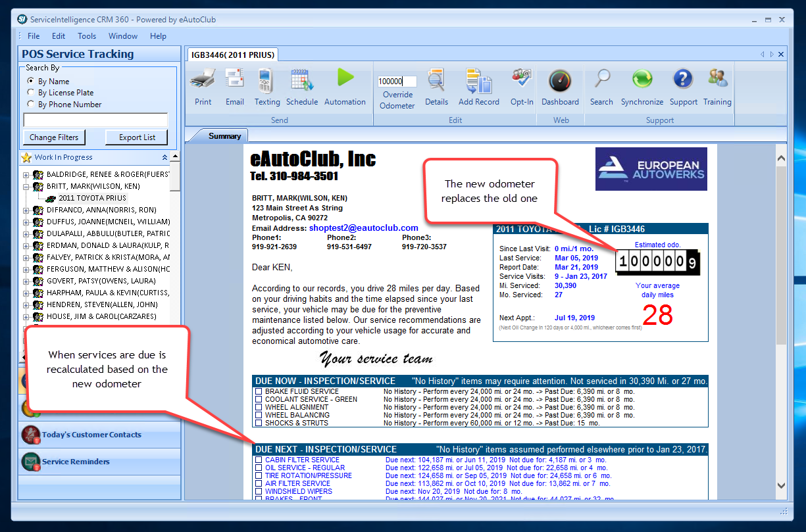Select the Harpham, Paula & Kevin row
806x532 pixels.
[x=108, y=293]
